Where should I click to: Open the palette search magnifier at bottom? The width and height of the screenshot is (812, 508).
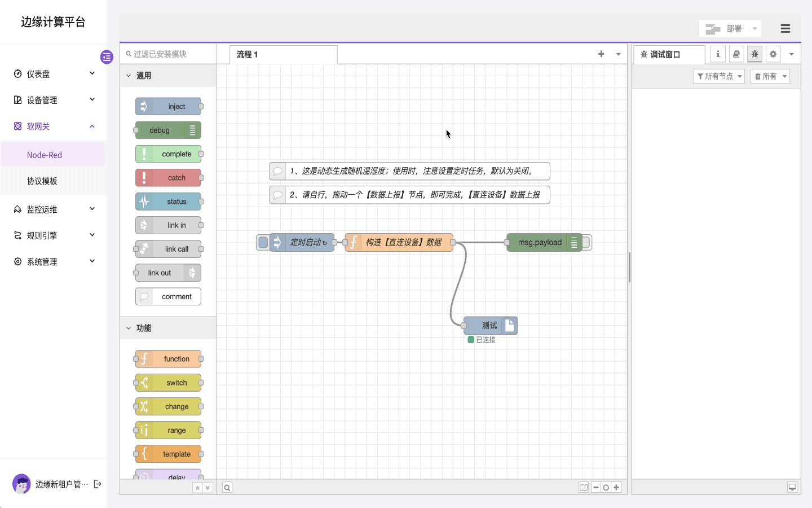click(x=227, y=487)
